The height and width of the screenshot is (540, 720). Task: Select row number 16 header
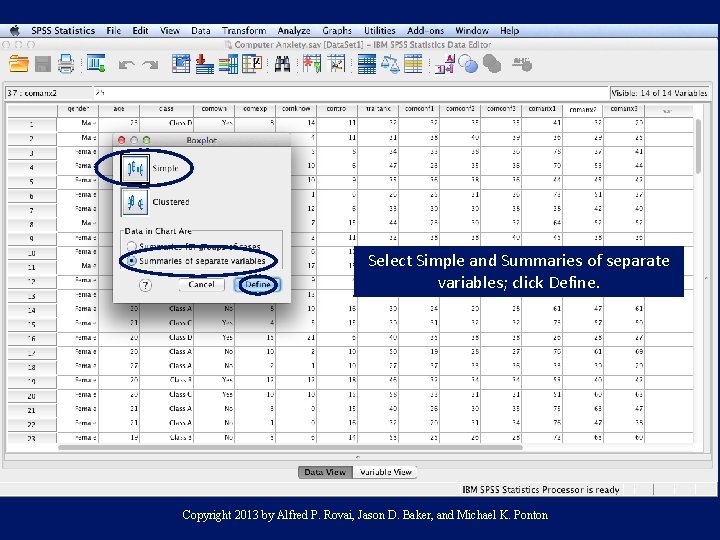(32, 338)
